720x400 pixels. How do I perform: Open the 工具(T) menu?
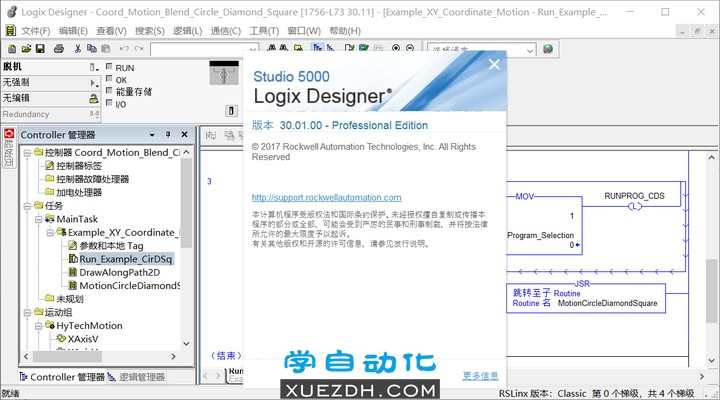264,31
